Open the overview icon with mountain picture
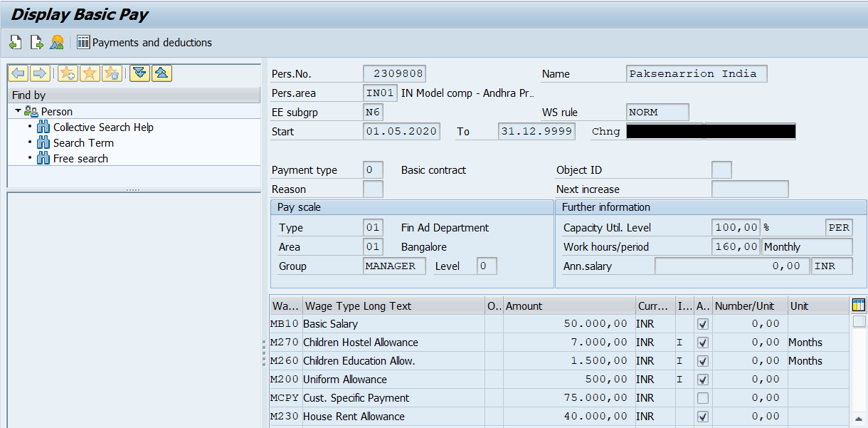868x428 pixels. click(x=57, y=43)
